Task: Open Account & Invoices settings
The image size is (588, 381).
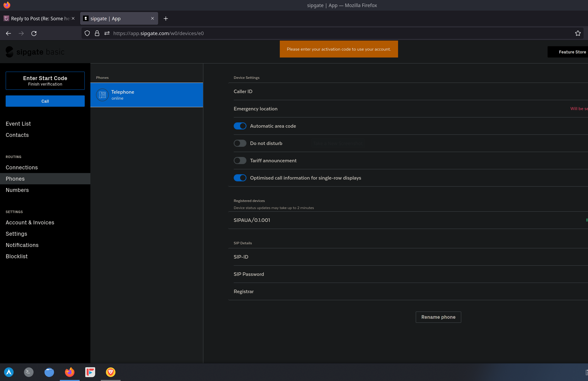Action: [30, 222]
